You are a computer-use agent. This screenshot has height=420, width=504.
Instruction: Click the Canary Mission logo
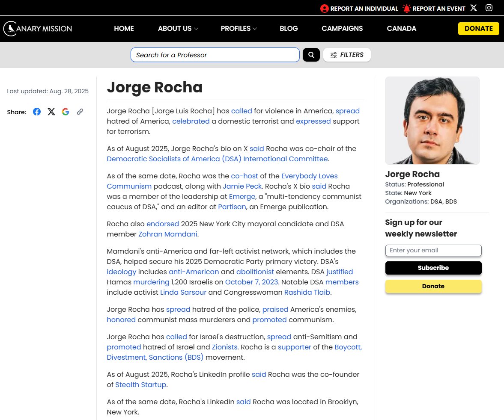pos(38,29)
